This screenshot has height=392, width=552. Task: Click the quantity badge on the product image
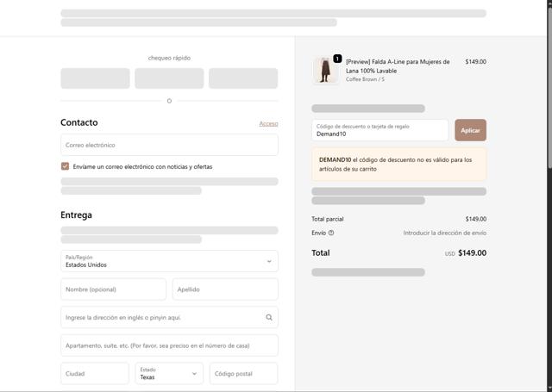point(337,59)
